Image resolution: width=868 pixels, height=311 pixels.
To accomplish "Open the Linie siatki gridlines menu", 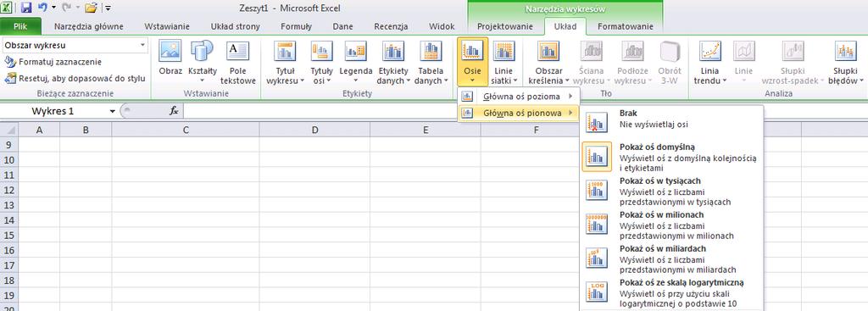I will click(x=504, y=61).
